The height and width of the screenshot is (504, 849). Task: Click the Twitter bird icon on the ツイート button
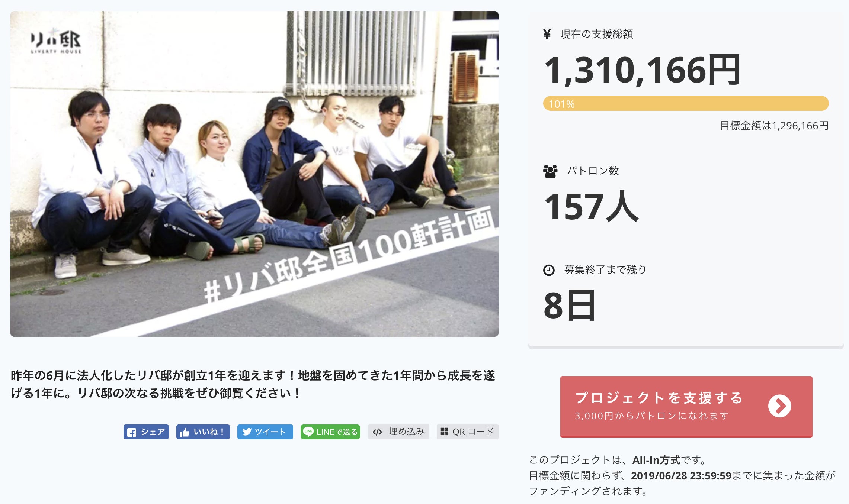247,432
